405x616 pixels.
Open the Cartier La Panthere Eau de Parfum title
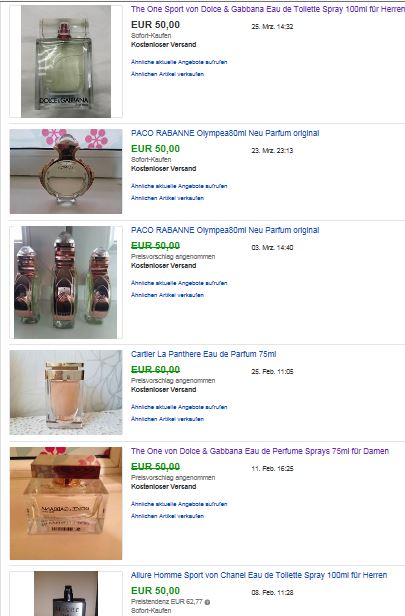point(203,354)
